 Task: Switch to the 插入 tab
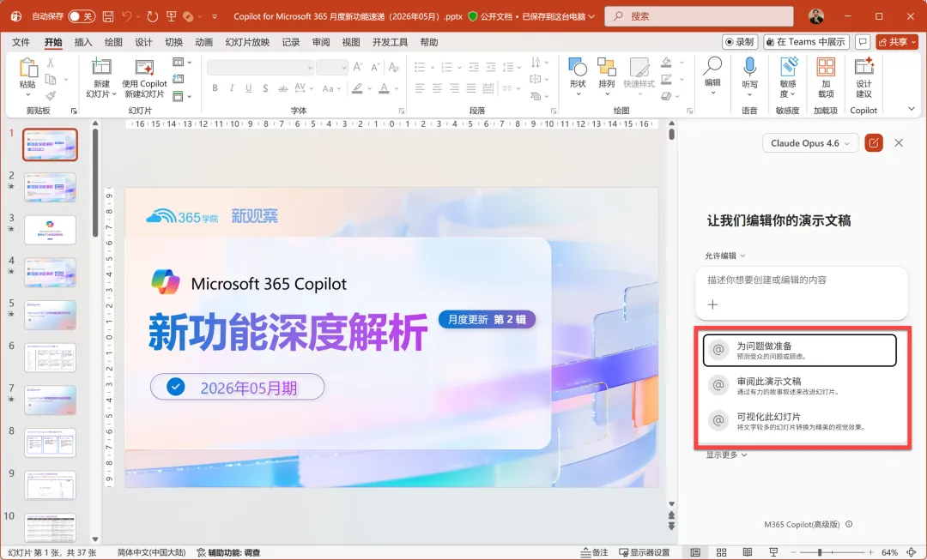(83, 42)
